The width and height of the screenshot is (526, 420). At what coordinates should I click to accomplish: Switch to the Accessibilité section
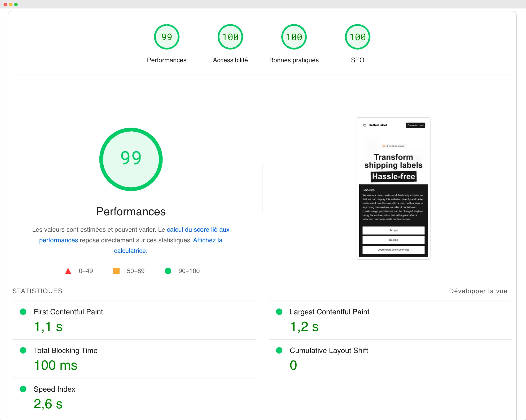click(x=230, y=60)
